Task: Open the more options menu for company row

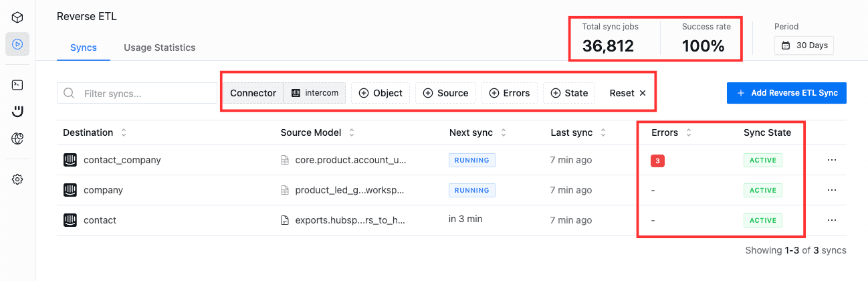Action: [x=832, y=190]
